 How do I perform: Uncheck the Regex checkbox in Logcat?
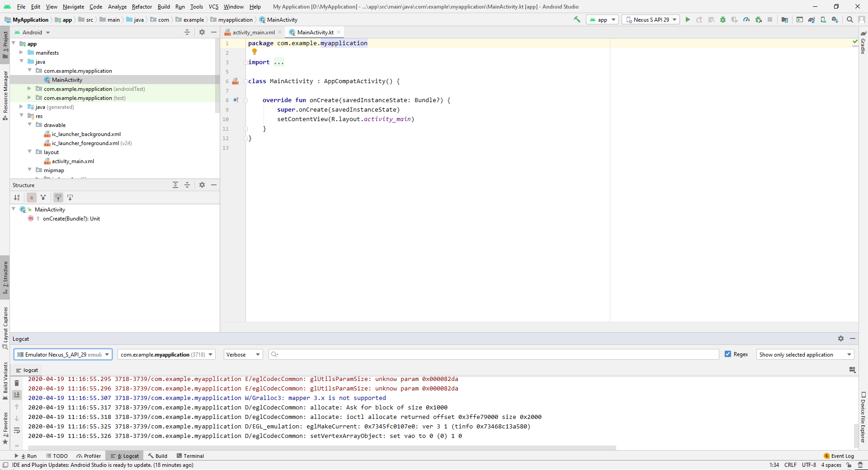pyautogui.click(x=728, y=354)
